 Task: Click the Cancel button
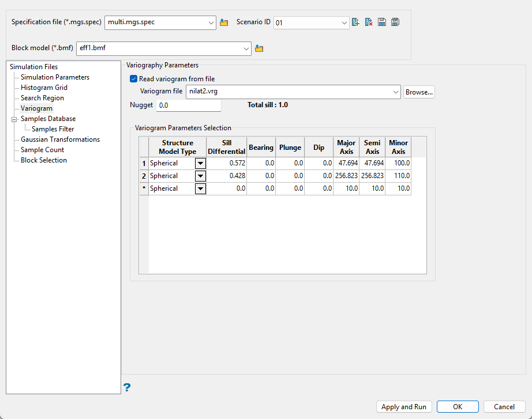[x=504, y=407]
